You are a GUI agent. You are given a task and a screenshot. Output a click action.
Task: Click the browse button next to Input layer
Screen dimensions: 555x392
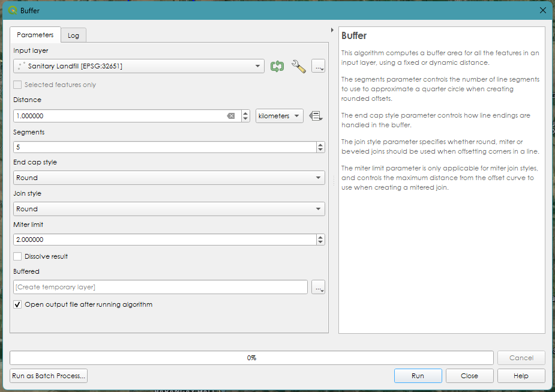pos(318,66)
